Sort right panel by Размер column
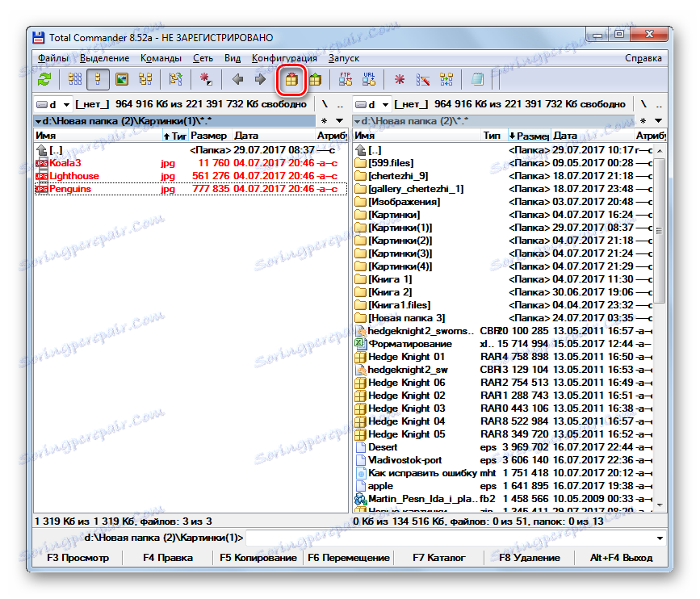The image size is (700, 599). pos(530,136)
